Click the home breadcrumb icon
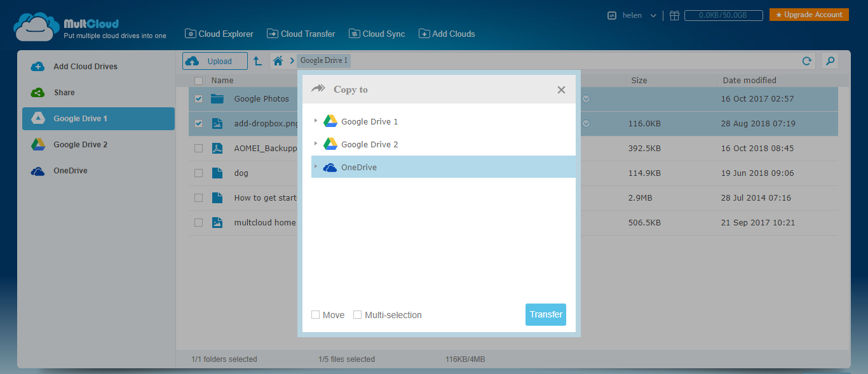 278,61
